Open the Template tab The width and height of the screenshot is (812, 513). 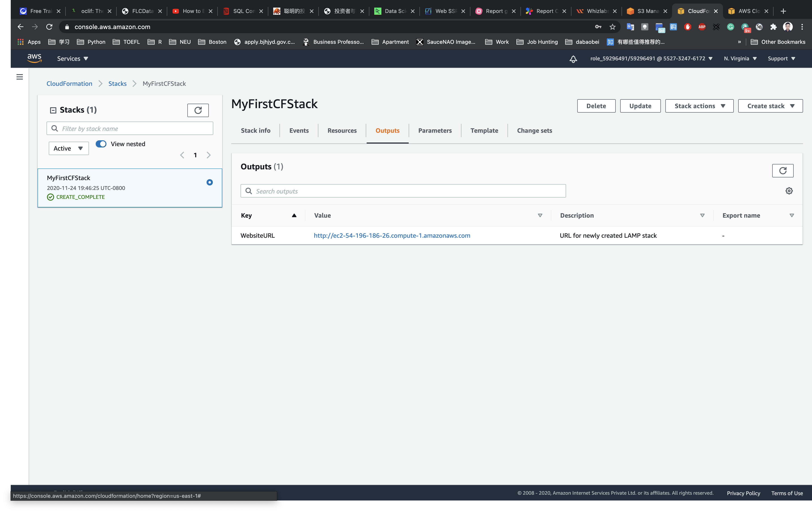pos(484,130)
